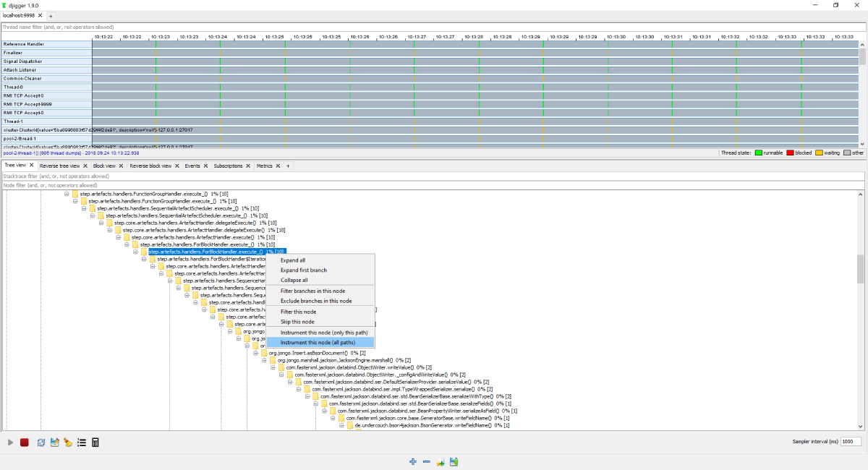
Task: Click the blue floppy save icon at bottom
Action: tap(454, 462)
